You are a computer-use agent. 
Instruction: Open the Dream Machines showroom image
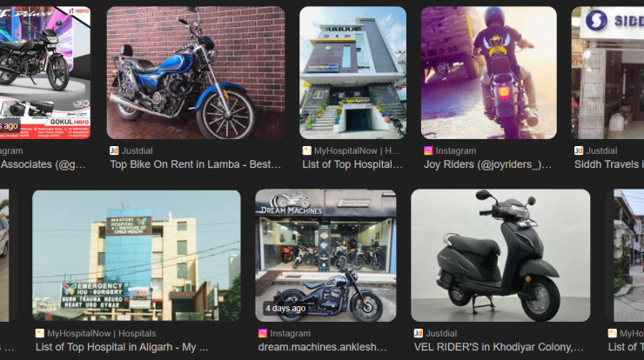point(325,256)
